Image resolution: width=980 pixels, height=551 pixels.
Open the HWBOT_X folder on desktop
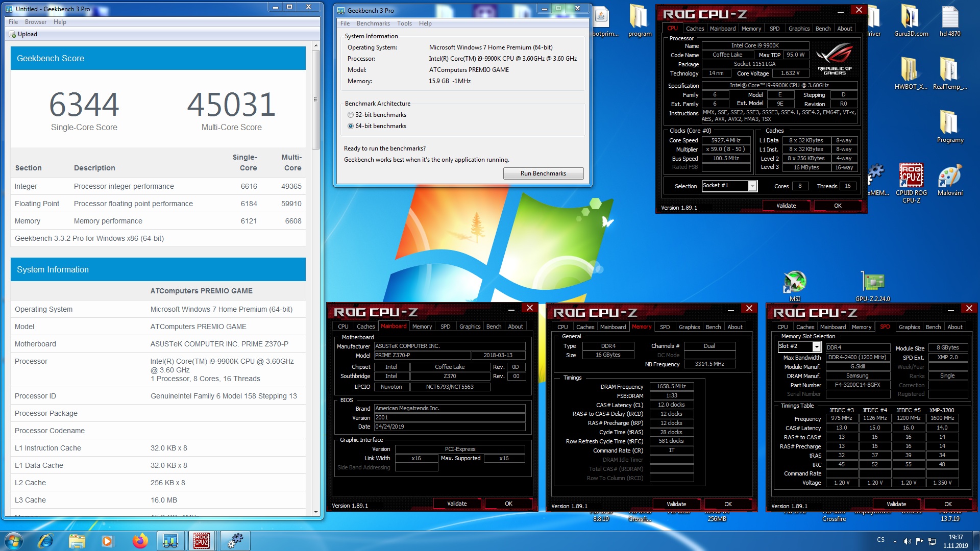pos(911,73)
